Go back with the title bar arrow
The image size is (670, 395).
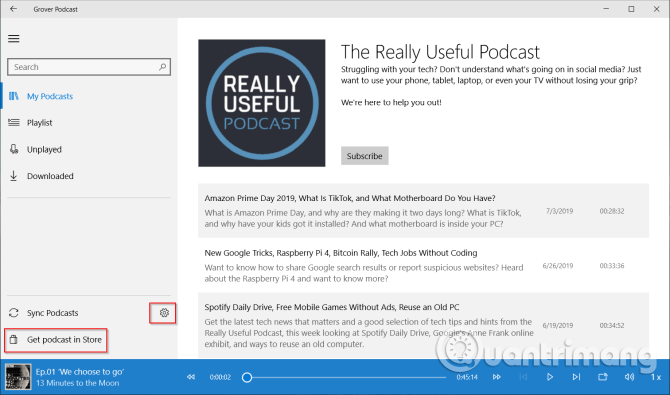[13, 9]
